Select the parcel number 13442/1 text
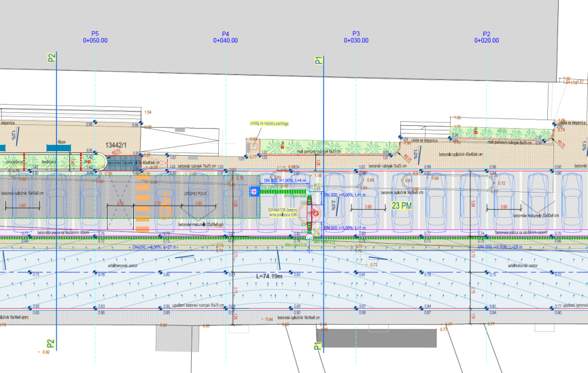This screenshot has width=588, height=373. [x=118, y=147]
